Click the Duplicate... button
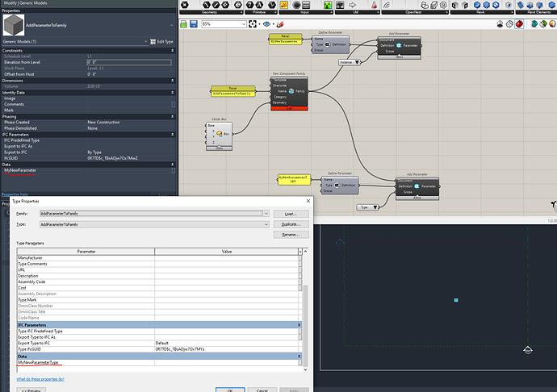557x392 pixels. pyautogui.click(x=291, y=224)
